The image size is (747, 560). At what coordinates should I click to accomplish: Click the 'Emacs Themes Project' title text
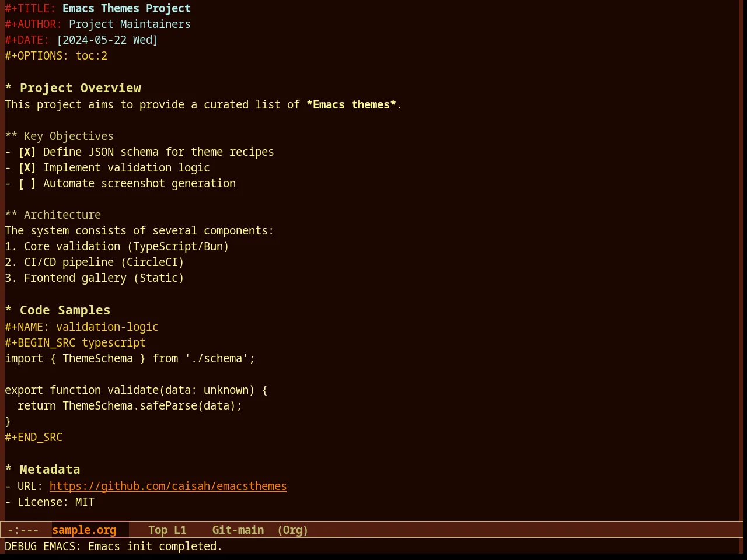[x=127, y=9]
